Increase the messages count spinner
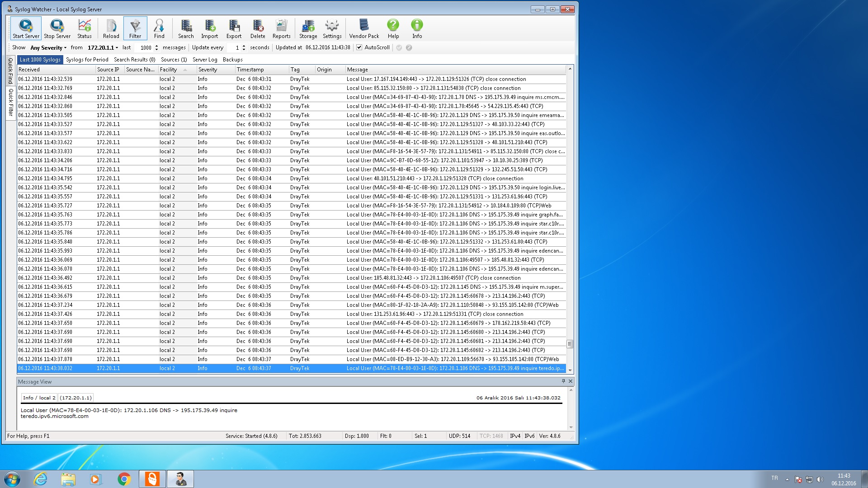 pyautogui.click(x=156, y=46)
